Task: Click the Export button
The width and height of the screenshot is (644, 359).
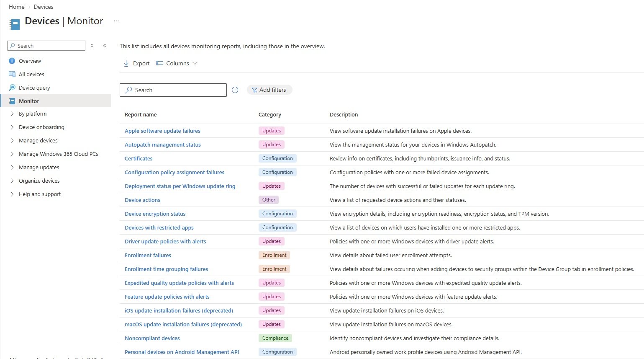Action: click(x=136, y=63)
